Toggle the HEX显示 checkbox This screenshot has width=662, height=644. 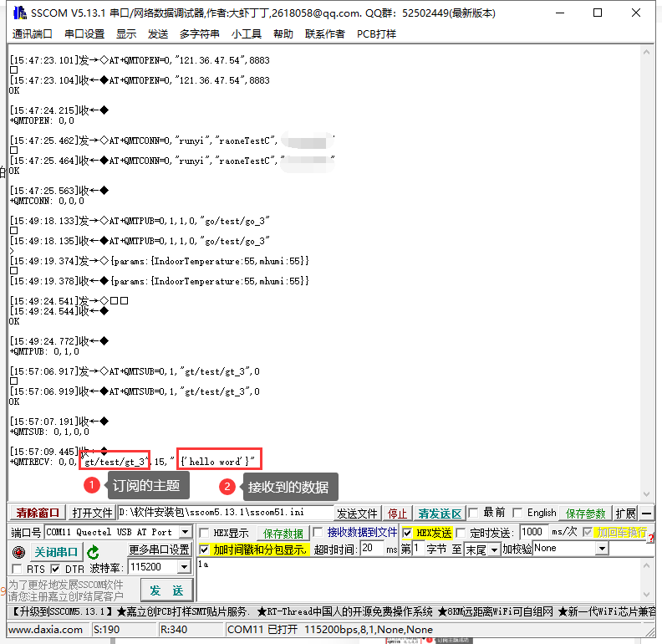[x=204, y=533]
